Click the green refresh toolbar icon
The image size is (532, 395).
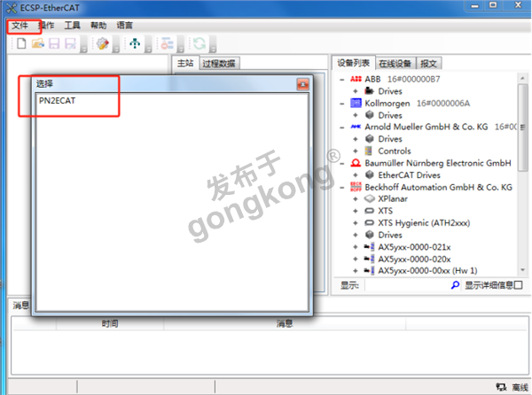pyautogui.click(x=199, y=43)
